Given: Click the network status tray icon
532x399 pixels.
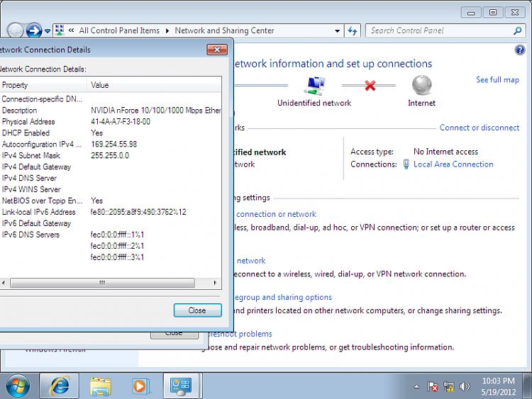Looking at the screenshot, I should point(448,386).
